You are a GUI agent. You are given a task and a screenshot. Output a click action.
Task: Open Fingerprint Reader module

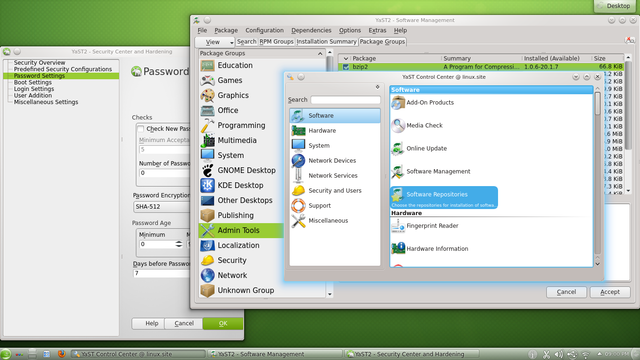click(x=425, y=226)
